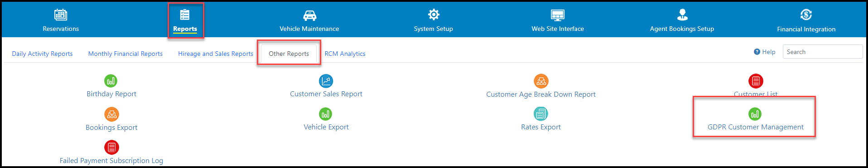Switch to the Daily Activity Reports tab
This screenshot has width=868, height=168.
point(42,54)
